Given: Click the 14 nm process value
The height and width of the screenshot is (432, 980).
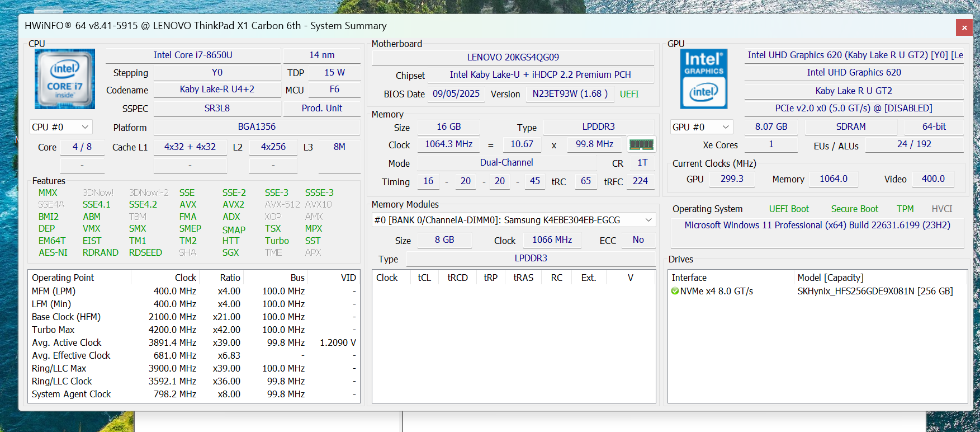Looking at the screenshot, I should (322, 55).
